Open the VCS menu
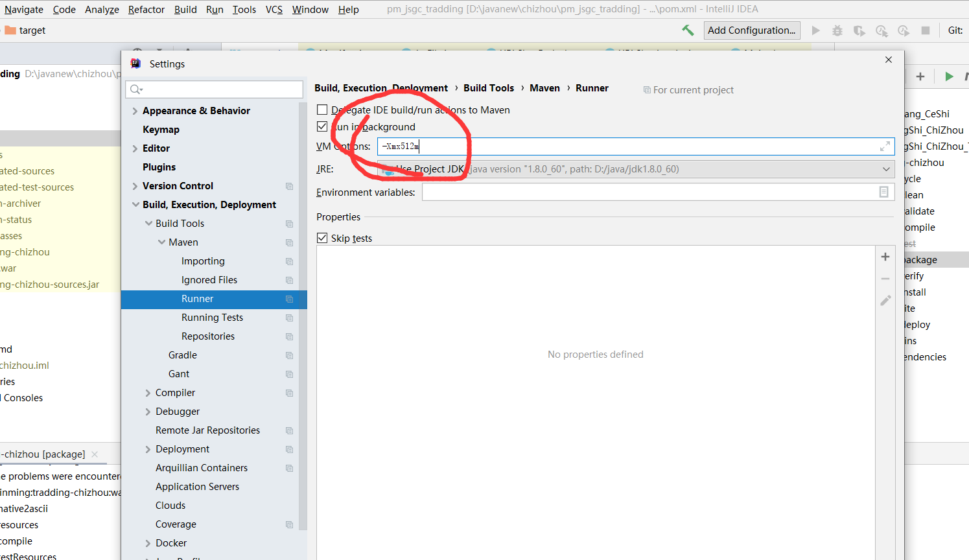Image resolution: width=969 pixels, height=560 pixels. pyautogui.click(x=274, y=9)
